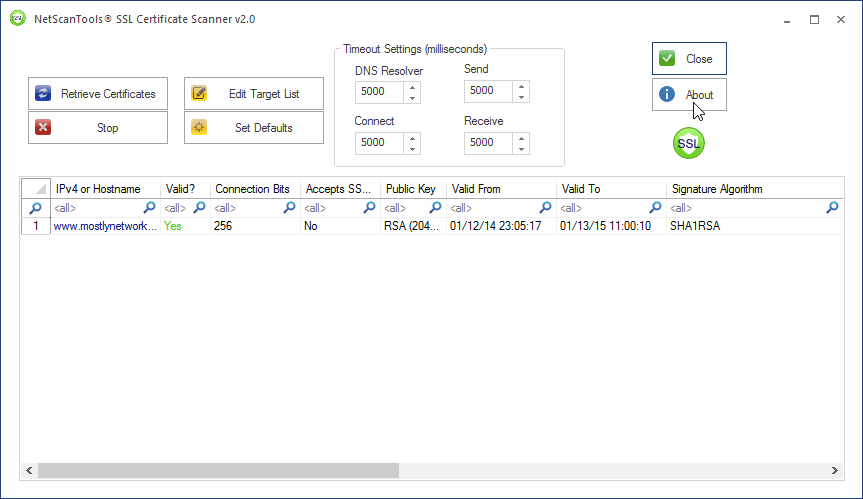Decrease Send timeout with down arrow
This screenshot has height=499, width=863.
point(521,96)
